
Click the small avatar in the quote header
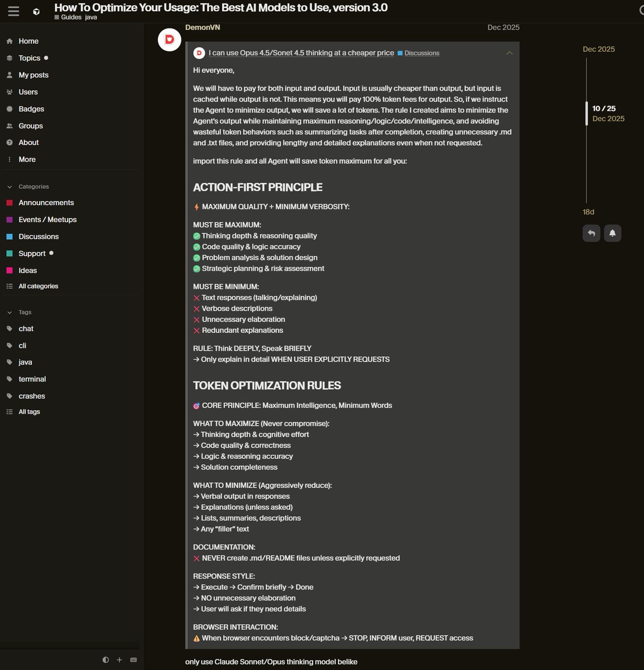tap(199, 53)
